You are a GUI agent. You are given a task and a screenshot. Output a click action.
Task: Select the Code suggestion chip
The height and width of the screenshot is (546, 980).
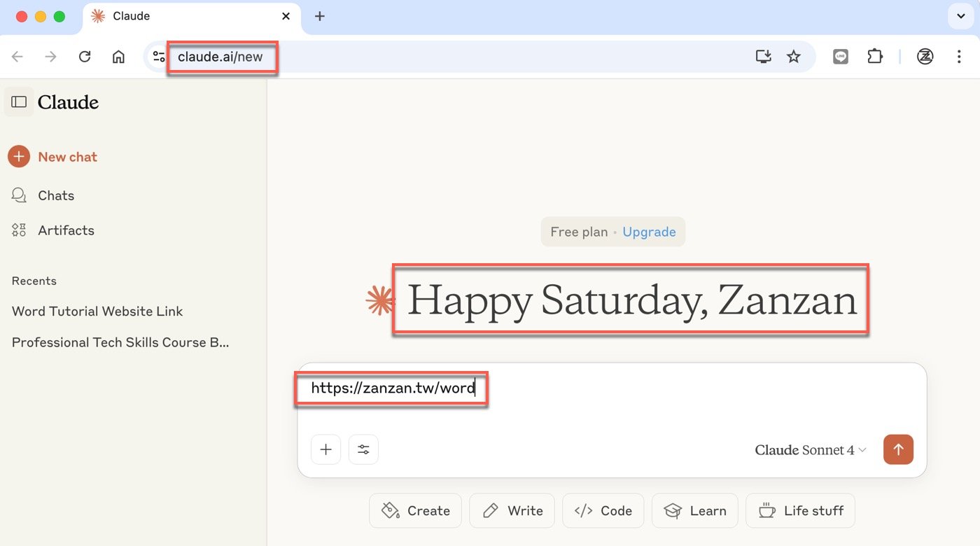[603, 511]
